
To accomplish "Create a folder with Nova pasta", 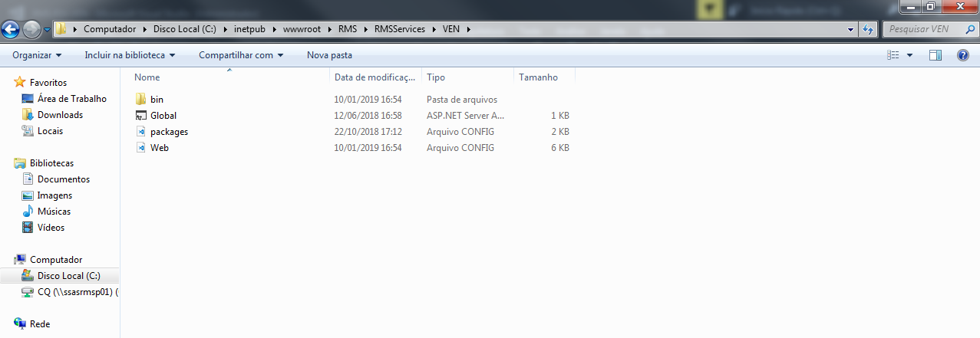I will pos(329,55).
